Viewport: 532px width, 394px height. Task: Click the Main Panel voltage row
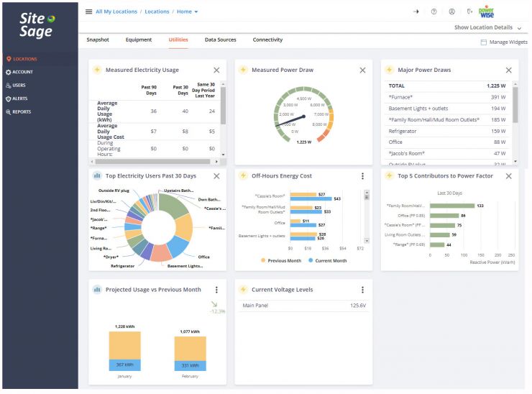(x=304, y=306)
